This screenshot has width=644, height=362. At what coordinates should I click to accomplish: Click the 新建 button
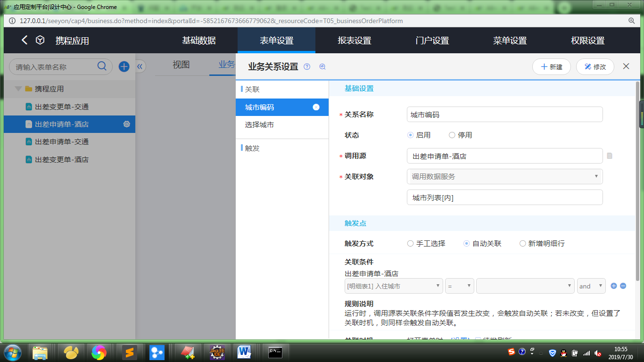point(551,67)
